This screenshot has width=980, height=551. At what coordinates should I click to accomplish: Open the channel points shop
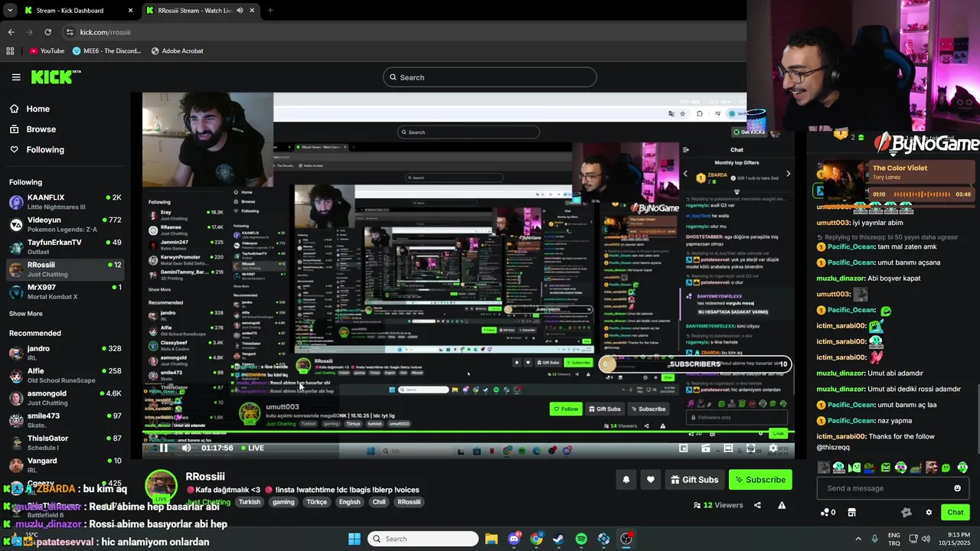(x=851, y=513)
